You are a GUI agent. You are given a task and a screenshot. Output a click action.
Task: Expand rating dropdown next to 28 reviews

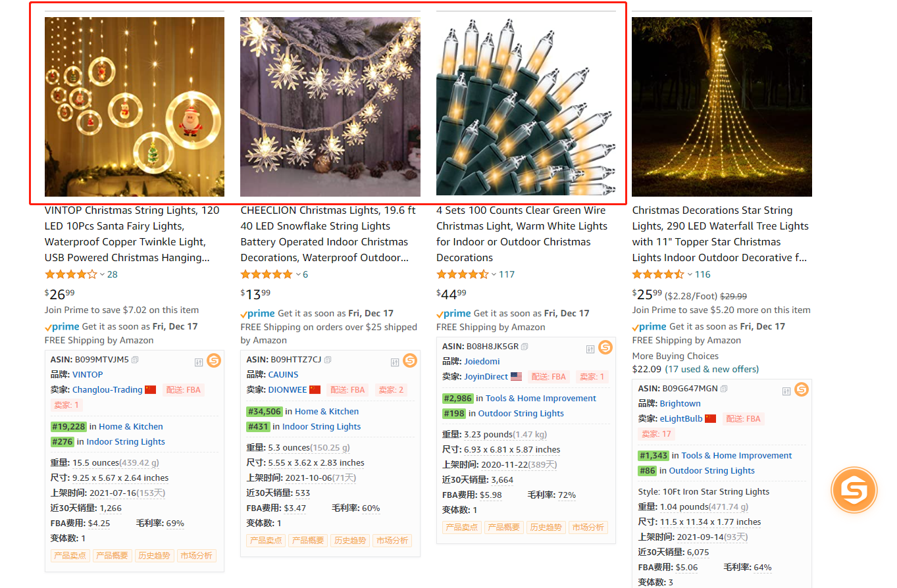(x=102, y=275)
